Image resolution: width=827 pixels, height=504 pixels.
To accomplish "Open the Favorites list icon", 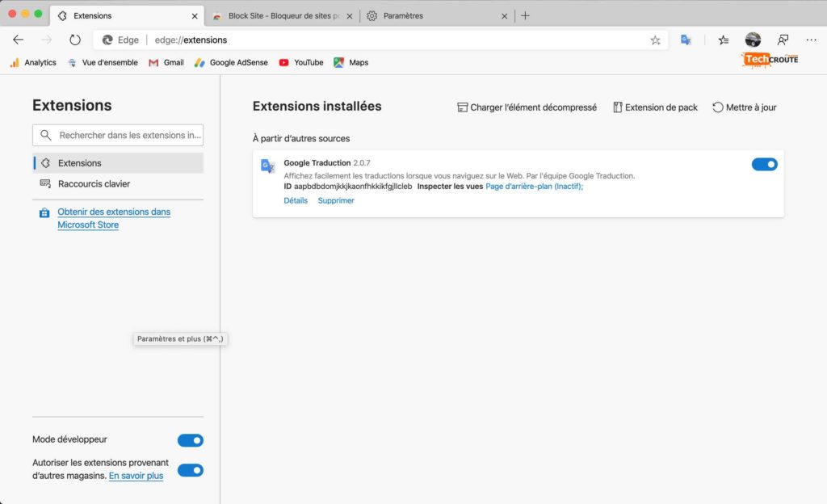I will (x=724, y=40).
